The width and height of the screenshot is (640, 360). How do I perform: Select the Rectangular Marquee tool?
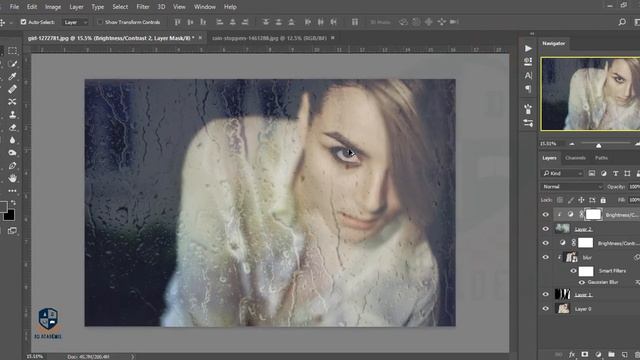point(12,51)
